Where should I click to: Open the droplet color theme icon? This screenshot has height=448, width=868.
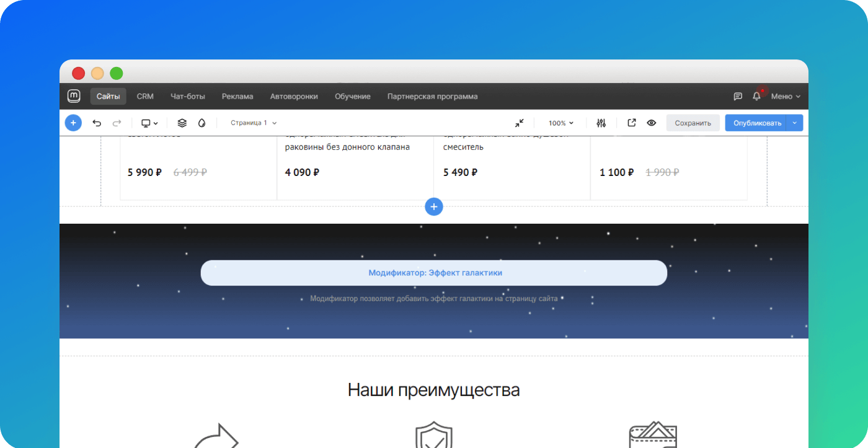(201, 123)
